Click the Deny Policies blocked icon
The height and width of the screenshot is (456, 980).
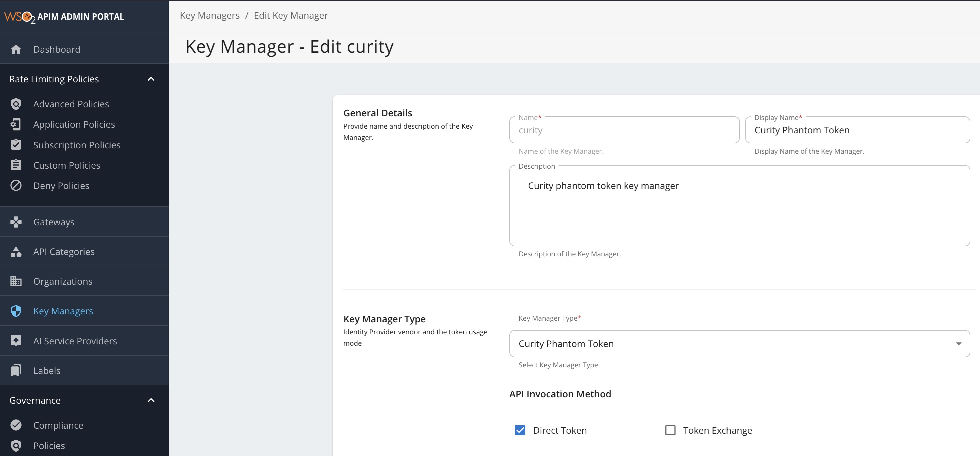point(16,186)
